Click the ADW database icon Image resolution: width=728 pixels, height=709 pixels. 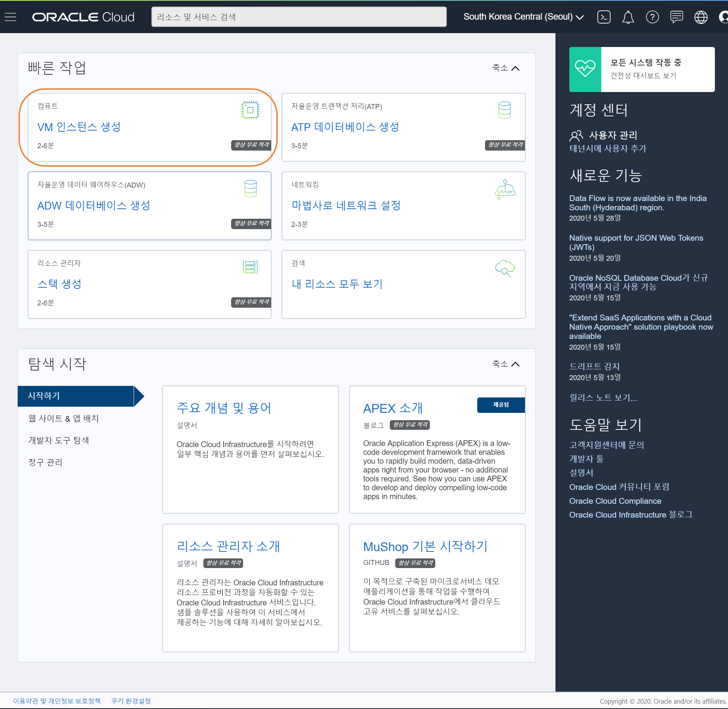point(250,189)
